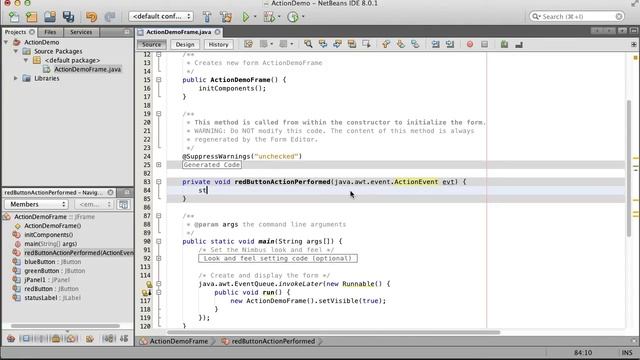Click the Save All toolbar icon
The width and height of the screenshot is (640, 360).
click(68, 17)
